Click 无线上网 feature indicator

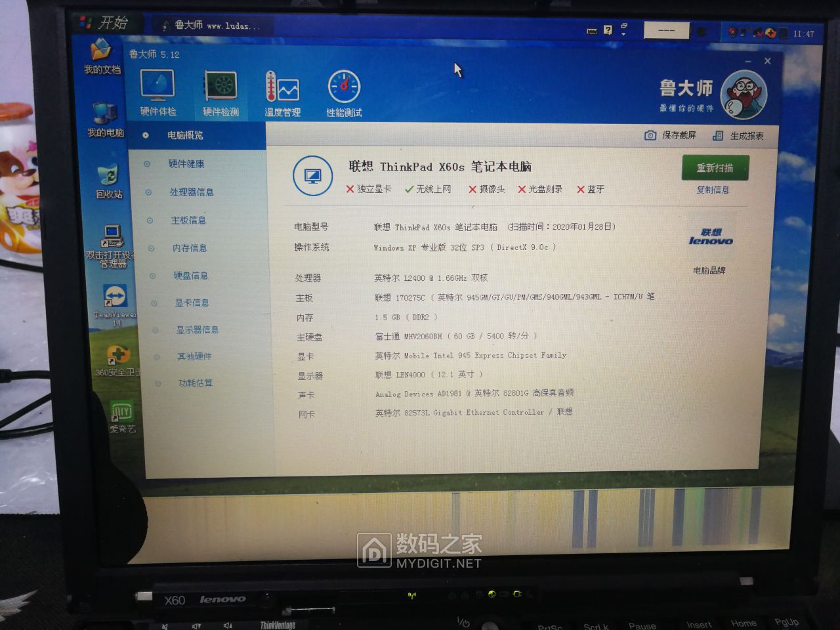click(x=428, y=189)
